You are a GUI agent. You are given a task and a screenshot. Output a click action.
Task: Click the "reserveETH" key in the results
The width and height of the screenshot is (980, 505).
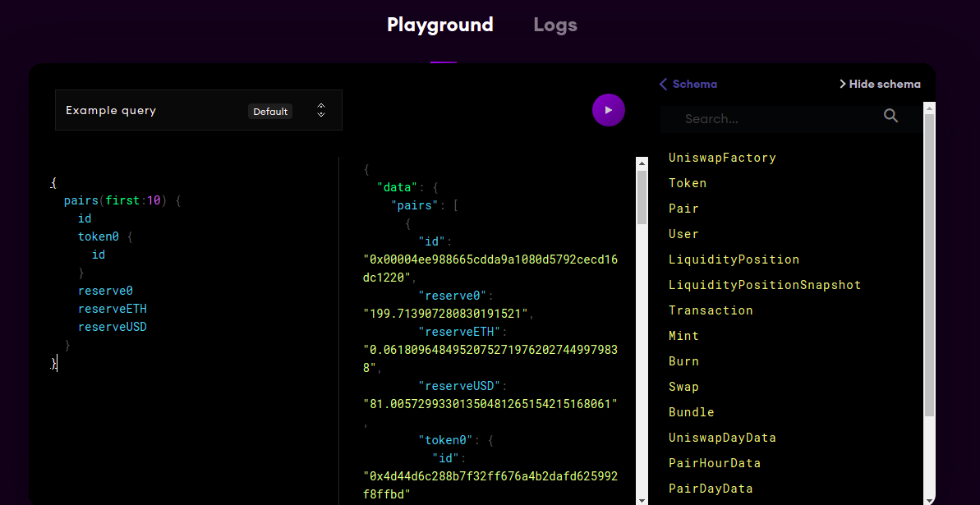(x=460, y=331)
